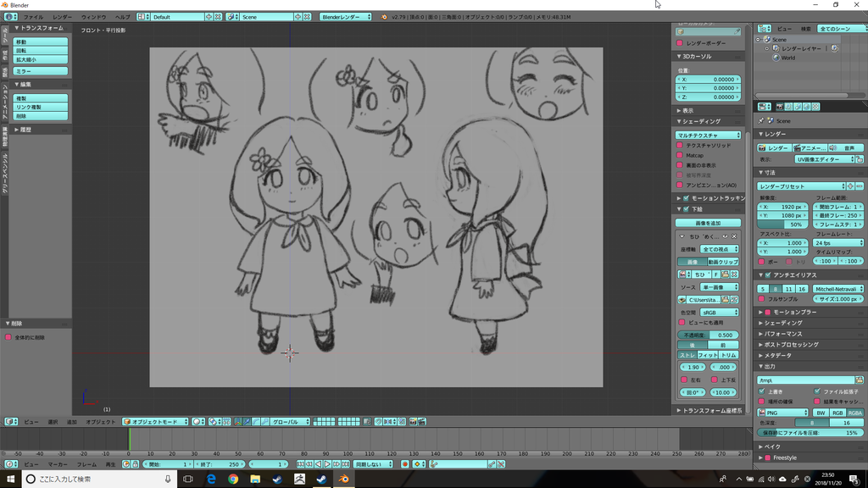Select translate manipulator arrow icon
This screenshot has width=868, height=488.
pos(247,422)
